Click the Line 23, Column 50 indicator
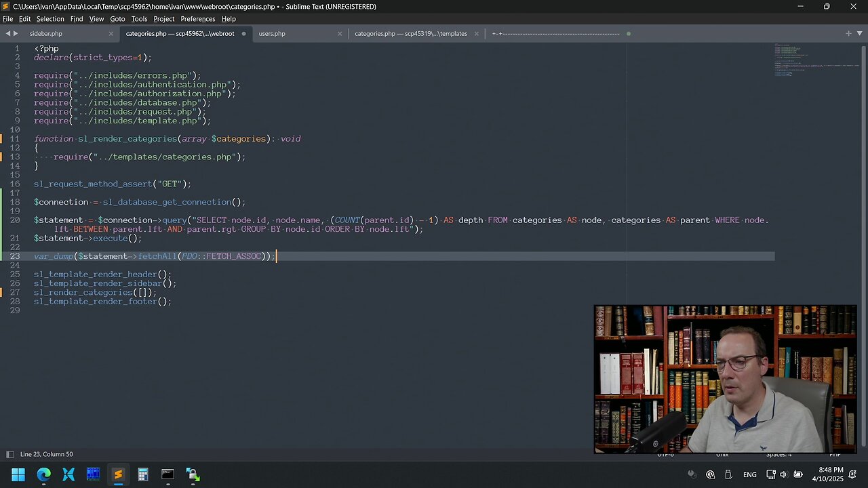868x488 pixels. 47,454
